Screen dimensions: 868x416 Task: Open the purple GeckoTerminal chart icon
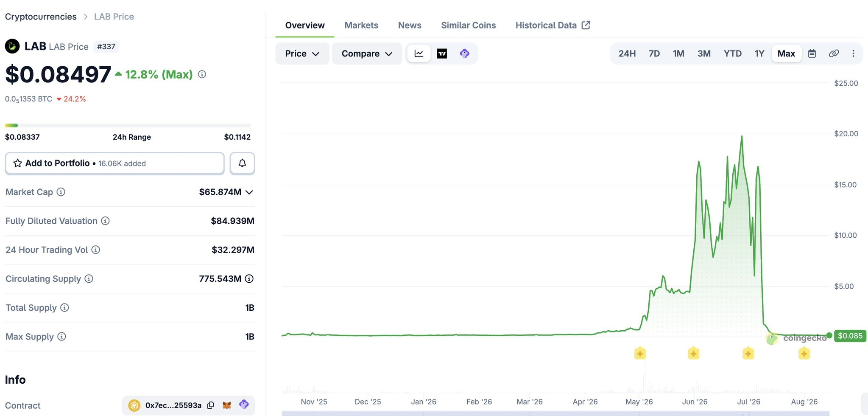tap(465, 53)
